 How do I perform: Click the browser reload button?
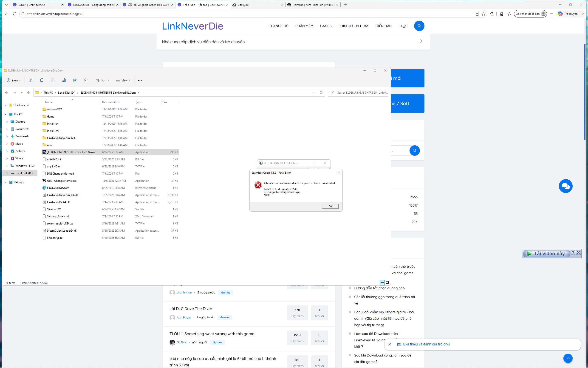tap(14, 14)
